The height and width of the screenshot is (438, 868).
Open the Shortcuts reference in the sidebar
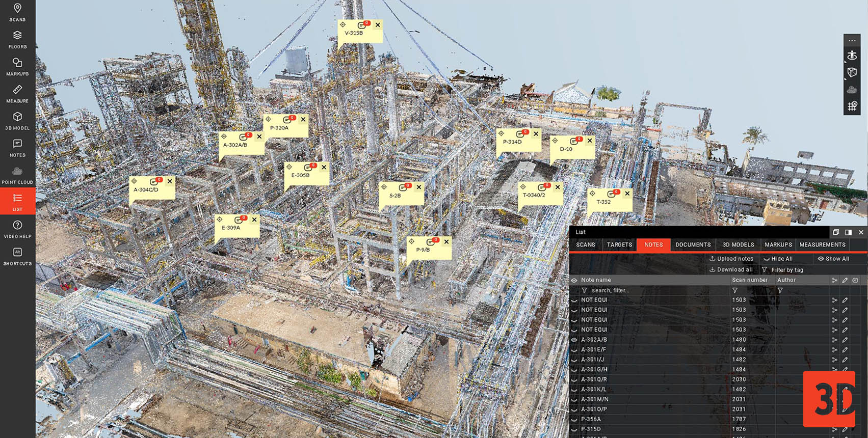17,256
